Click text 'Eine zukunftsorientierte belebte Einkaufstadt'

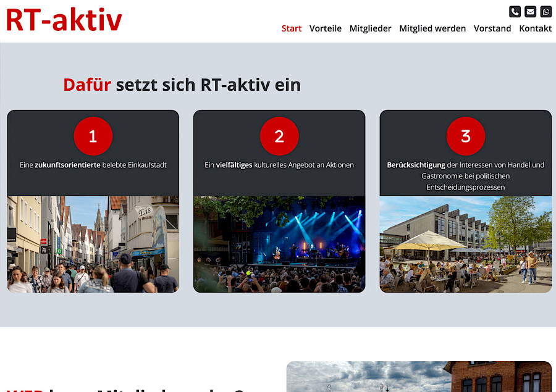click(x=93, y=165)
